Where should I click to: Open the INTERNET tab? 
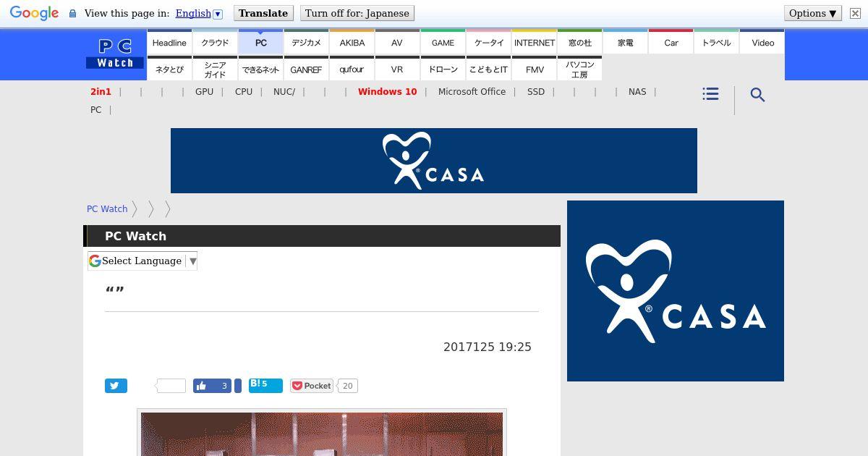pos(535,42)
